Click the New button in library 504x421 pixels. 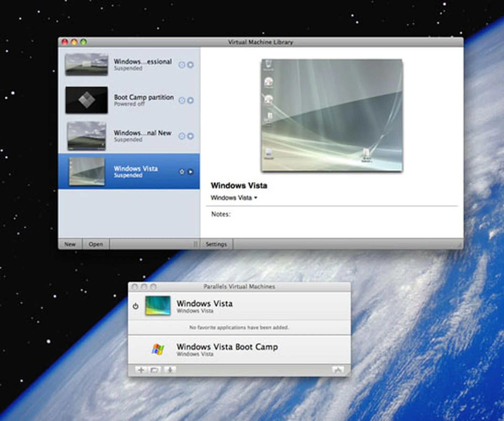(70, 244)
